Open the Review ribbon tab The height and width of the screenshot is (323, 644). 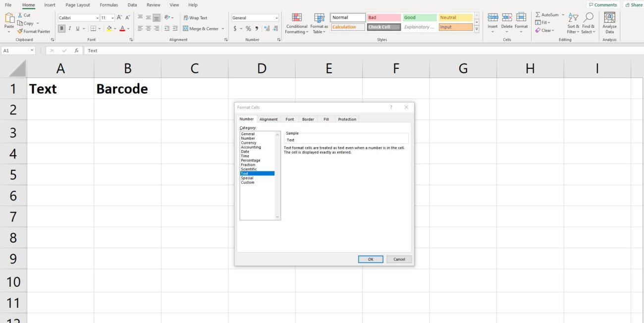153,4
